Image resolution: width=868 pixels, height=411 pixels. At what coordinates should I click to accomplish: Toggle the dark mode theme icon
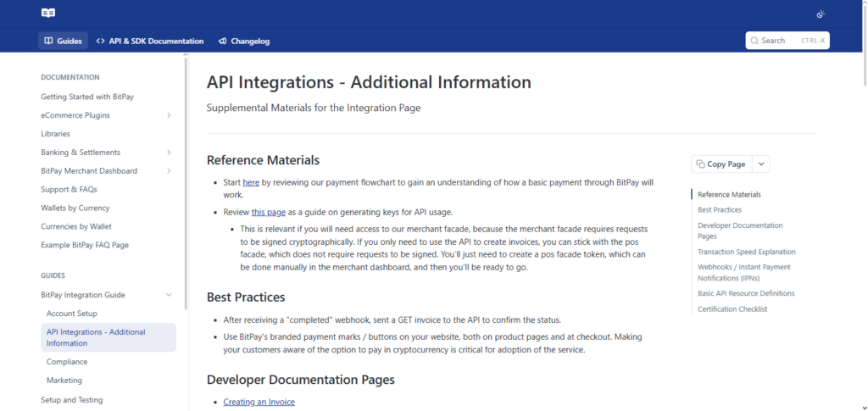pos(821,14)
